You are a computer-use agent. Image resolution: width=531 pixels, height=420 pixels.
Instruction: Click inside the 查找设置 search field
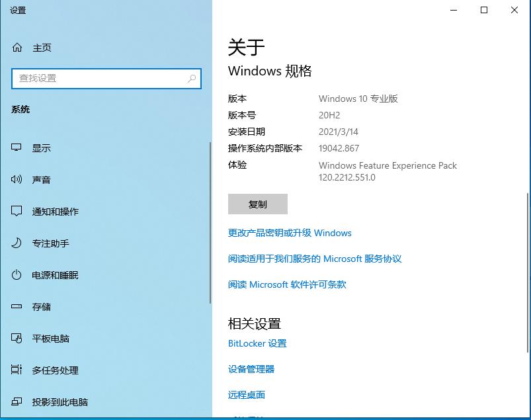pyautogui.click(x=99, y=79)
